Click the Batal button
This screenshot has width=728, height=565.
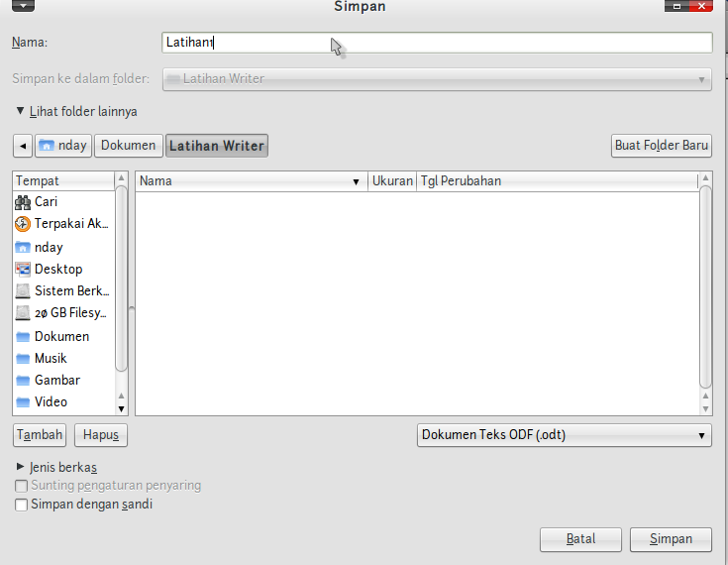[580, 539]
